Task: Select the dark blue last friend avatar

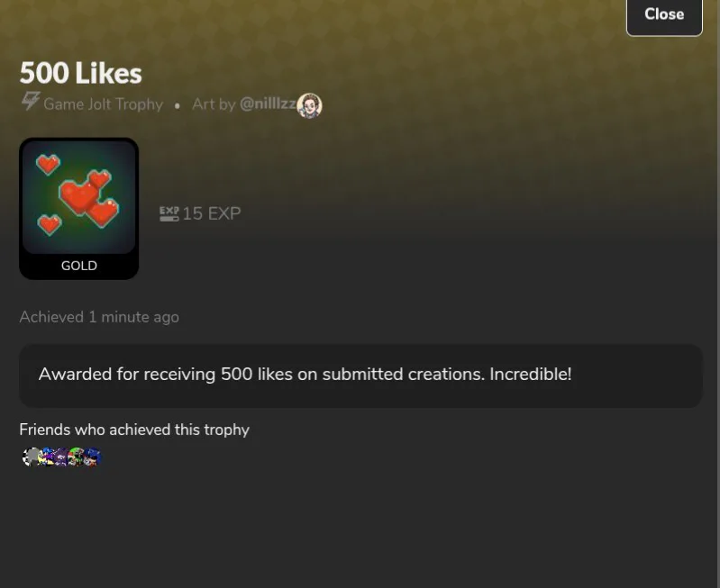Action: click(x=92, y=457)
